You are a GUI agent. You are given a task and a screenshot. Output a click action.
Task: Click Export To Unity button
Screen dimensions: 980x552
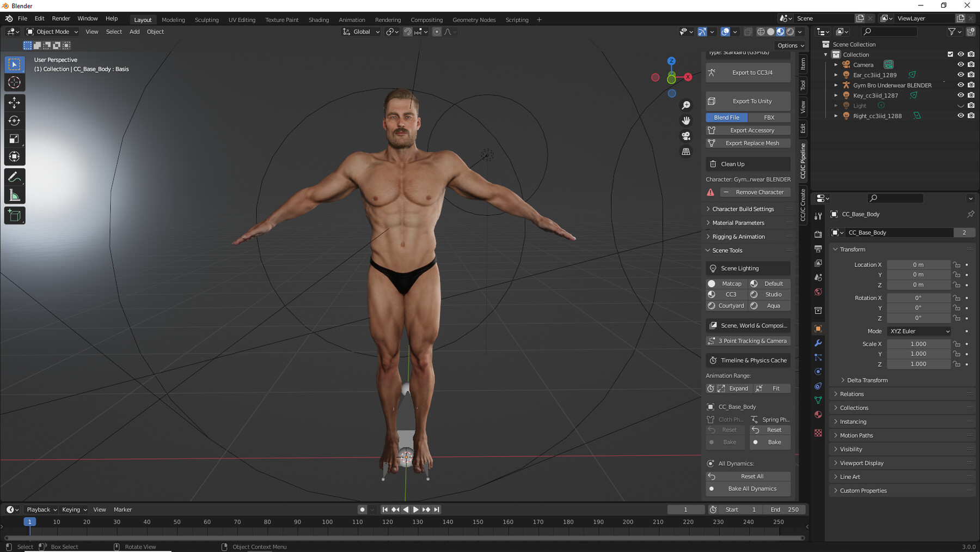click(x=748, y=101)
